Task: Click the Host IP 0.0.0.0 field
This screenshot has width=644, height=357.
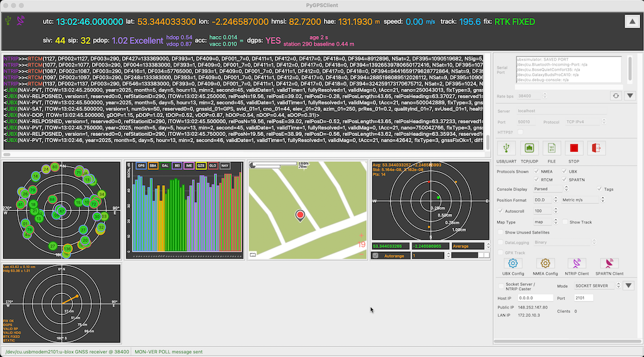Action: (535, 298)
